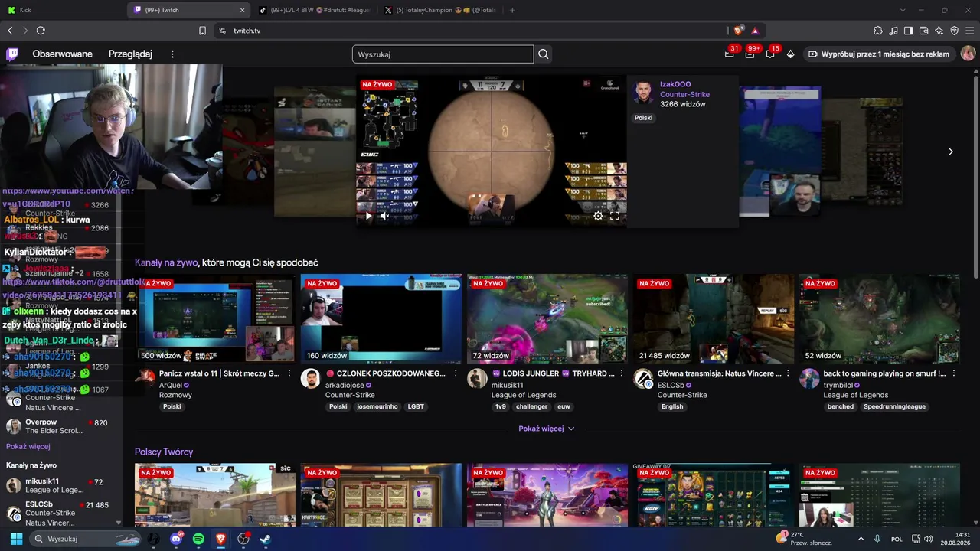This screenshot has width=980, height=551.
Task: Open the OBS Studio taskbar icon
Action: pyautogui.click(x=243, y=539)
